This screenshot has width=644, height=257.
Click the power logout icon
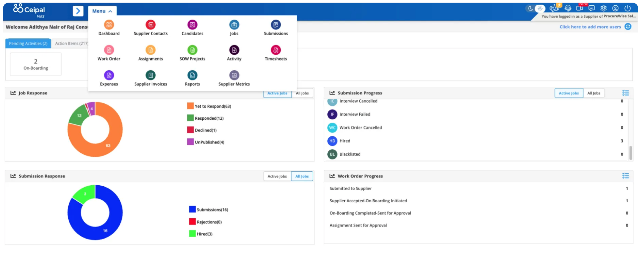pyautogui.click(x=627, y=9)
